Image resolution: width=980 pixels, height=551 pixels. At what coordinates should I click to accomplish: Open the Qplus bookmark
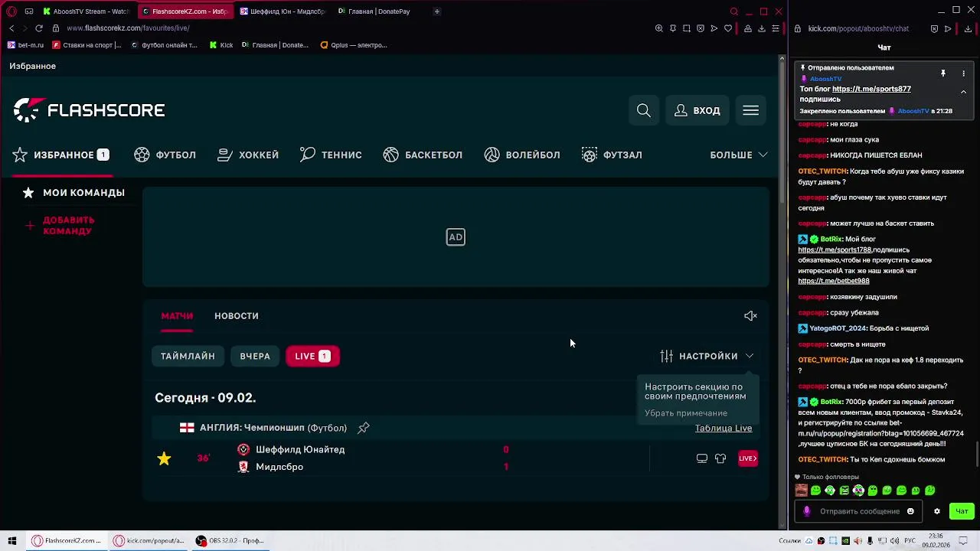point(354,45)
